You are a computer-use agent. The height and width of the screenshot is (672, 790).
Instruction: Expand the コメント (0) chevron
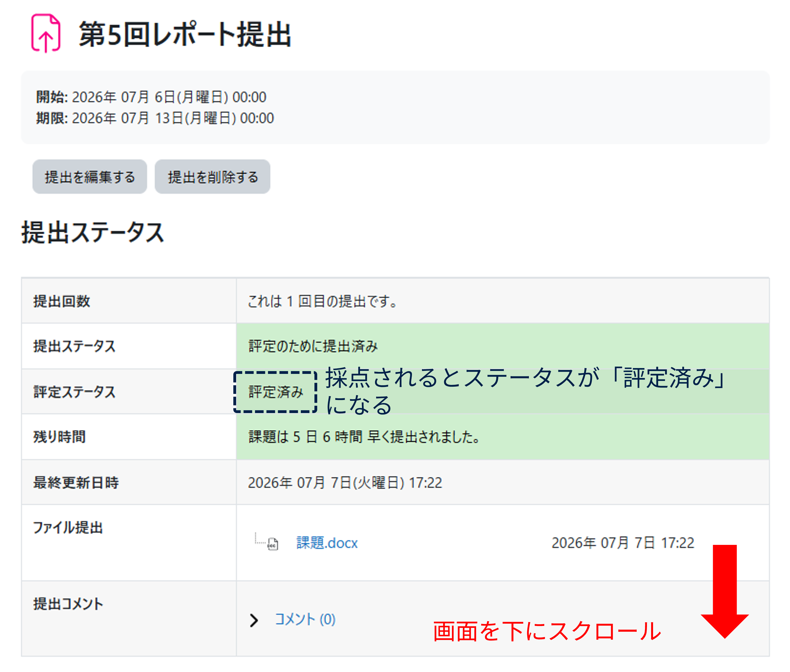(254, 620)
